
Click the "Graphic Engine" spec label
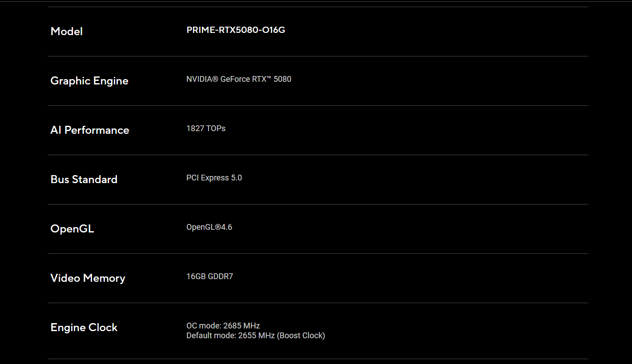click(89, 81)
